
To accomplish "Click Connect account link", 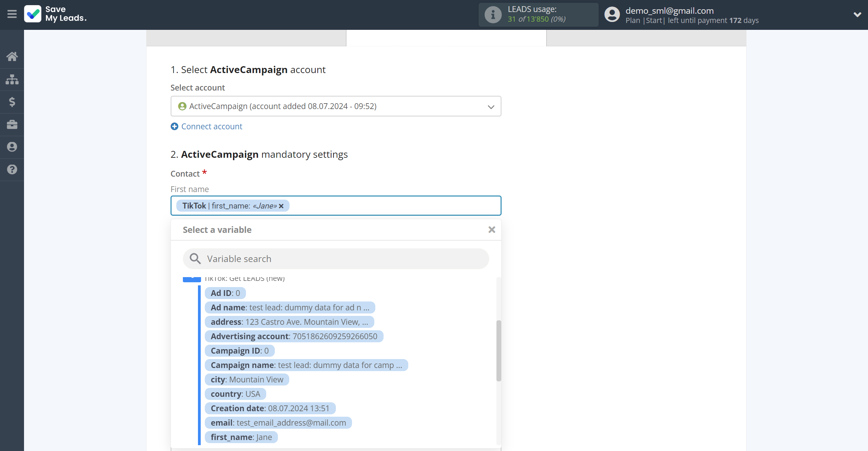I will click(212, 127).
